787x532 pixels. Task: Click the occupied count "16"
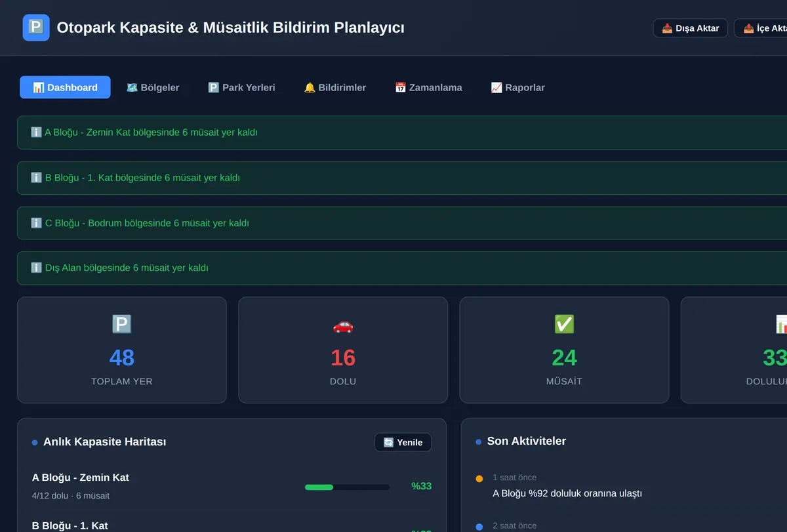click(343, 358)
